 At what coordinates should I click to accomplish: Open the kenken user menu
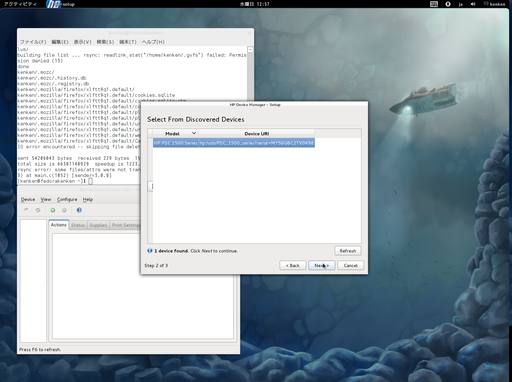[x=495, y=4]
